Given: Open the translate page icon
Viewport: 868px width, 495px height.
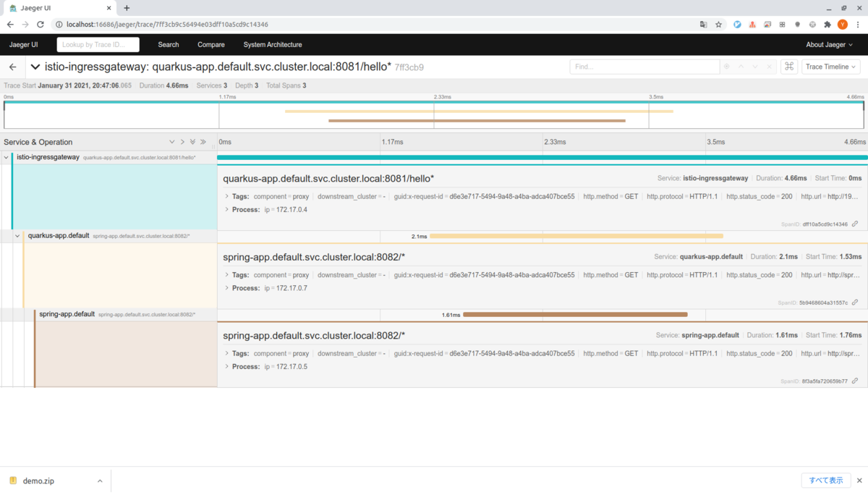Looking at the screenshot, I should [x=703, y=24].
